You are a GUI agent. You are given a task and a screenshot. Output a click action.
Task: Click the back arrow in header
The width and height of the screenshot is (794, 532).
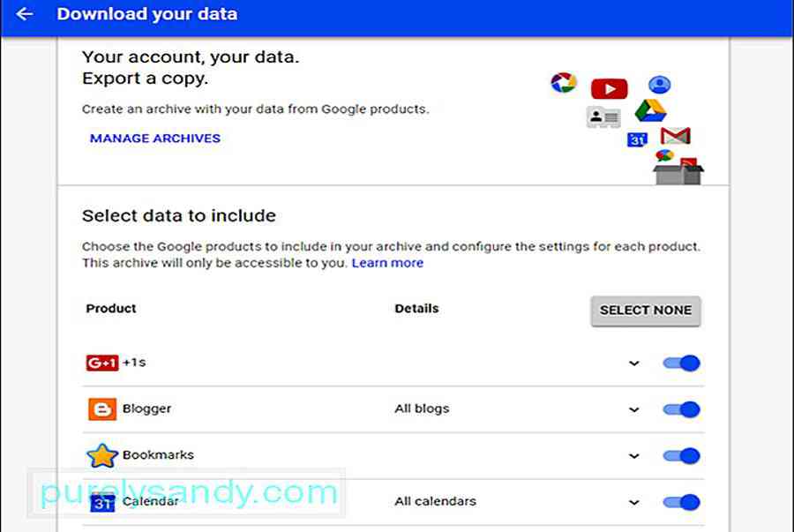[25, 15]
